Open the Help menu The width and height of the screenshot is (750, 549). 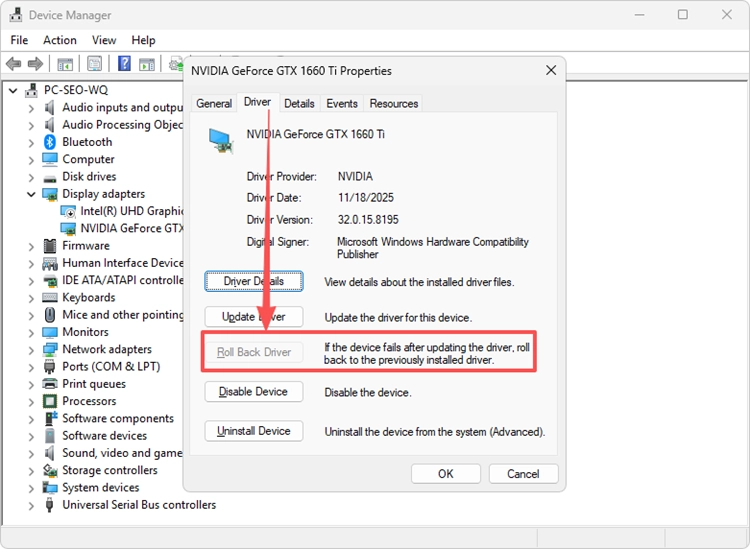143,40
